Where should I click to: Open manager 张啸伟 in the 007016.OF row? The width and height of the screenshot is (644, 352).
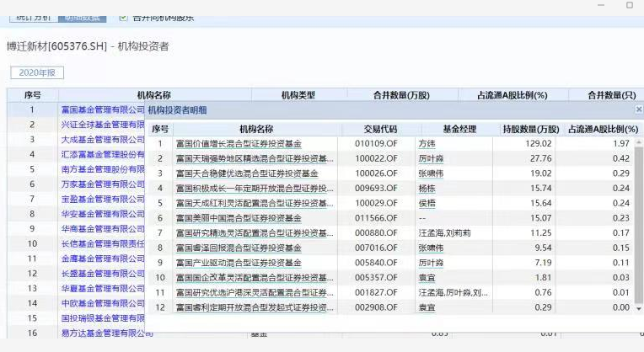(431, 248)
